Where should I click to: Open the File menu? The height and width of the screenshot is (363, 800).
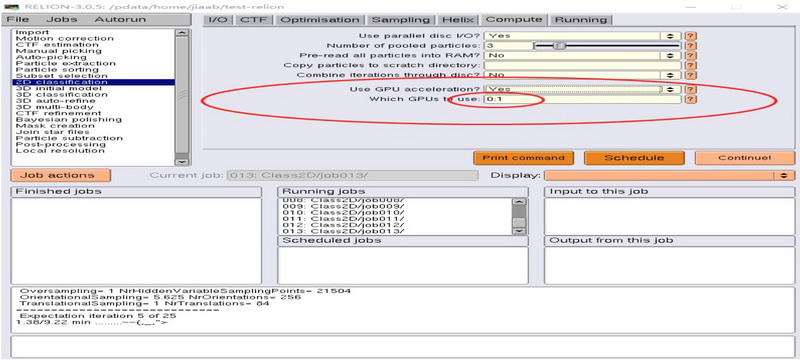click(18, 19)
